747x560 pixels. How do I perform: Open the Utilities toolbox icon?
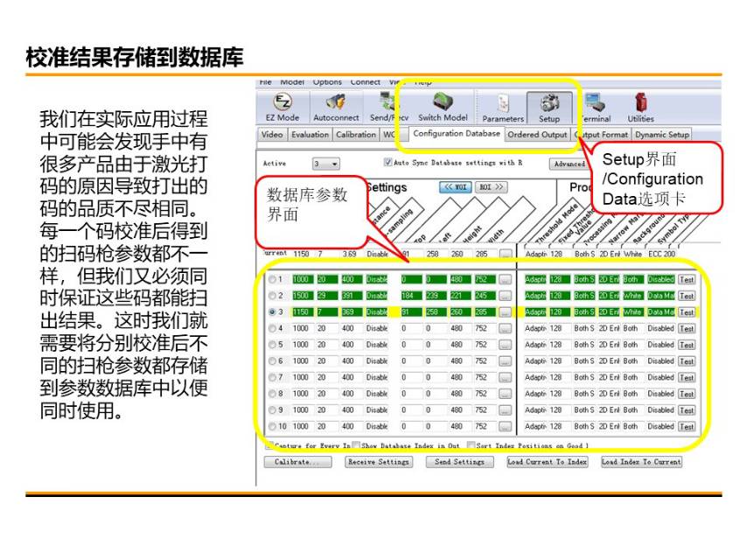pos(641,108)
